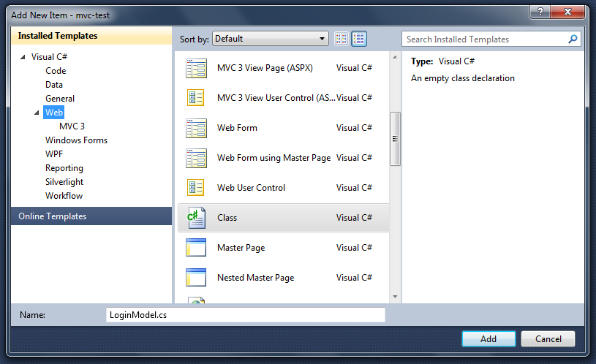The width and height of the screenshot is (596, 364).
Task: Choose the Web Form template icon
Action: [x=196, y=128]
